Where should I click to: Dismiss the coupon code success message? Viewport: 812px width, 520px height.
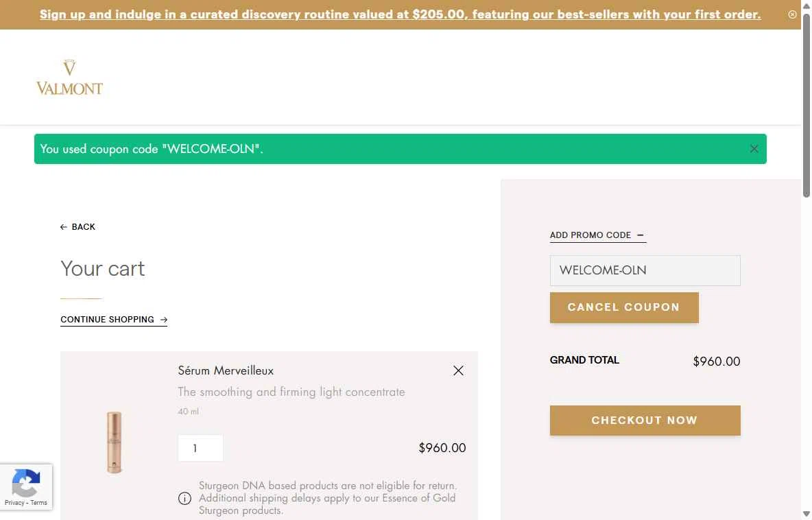point(754,149)
